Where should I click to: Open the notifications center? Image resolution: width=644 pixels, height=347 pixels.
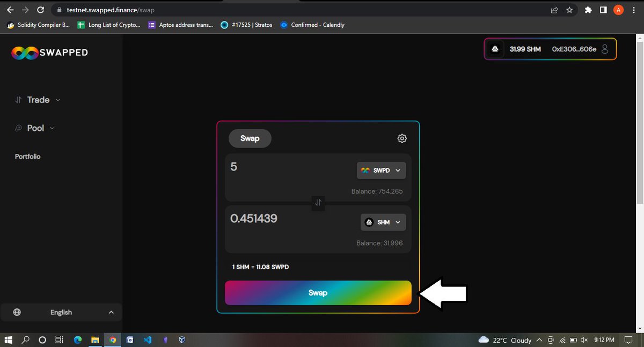click(628, 340)
